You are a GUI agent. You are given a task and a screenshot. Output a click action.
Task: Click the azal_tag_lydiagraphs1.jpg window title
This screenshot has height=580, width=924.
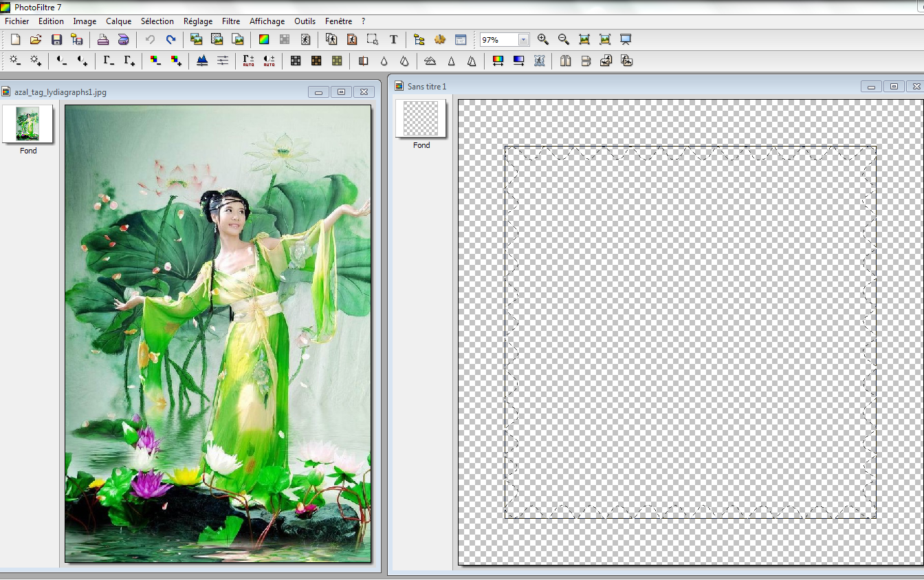(x=60, y=92)
